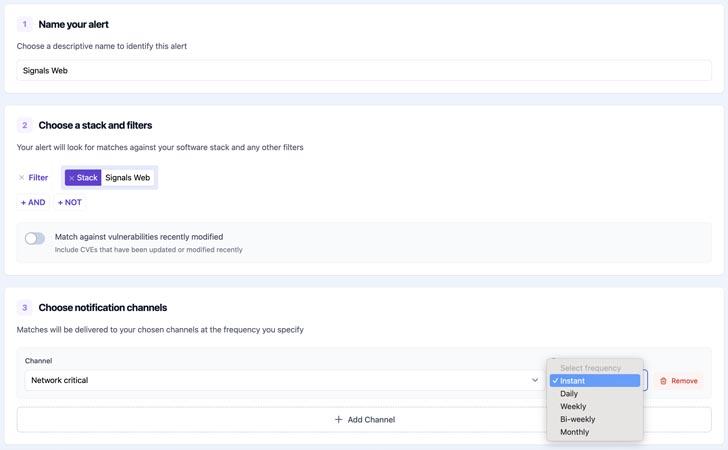Enable matching against recently modified vulnerabilities
728x450 pixels.
[x=35, y=238]
